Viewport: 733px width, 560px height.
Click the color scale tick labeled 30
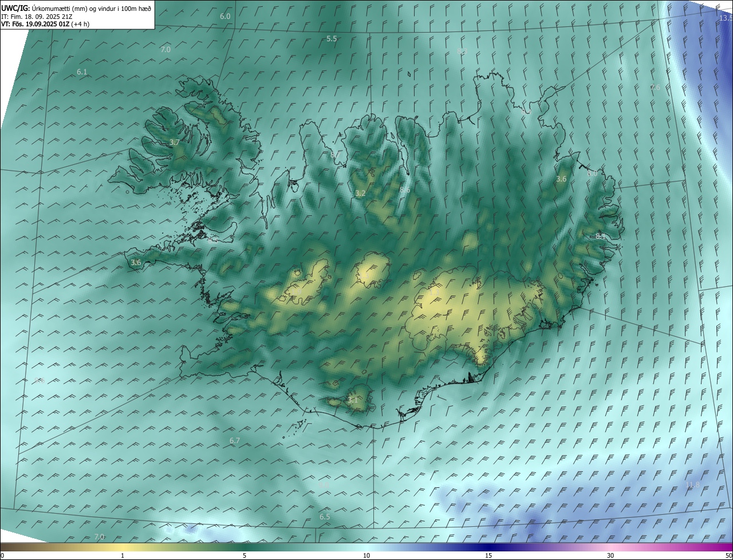pyautogui.click(x=610, y=555)
